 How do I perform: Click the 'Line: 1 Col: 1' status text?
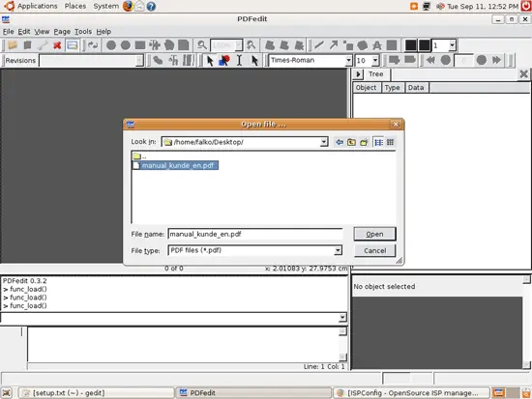click(324, 366)
